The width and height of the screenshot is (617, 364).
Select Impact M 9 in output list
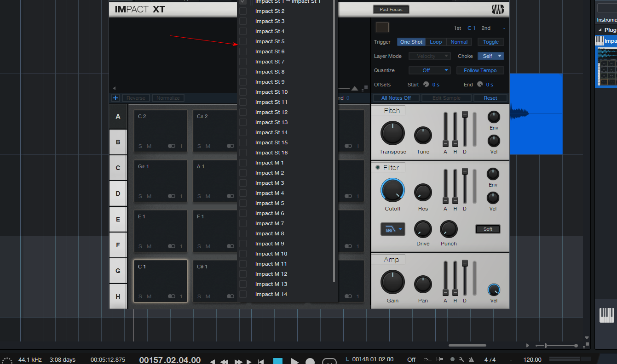click(x=270, y=244)
